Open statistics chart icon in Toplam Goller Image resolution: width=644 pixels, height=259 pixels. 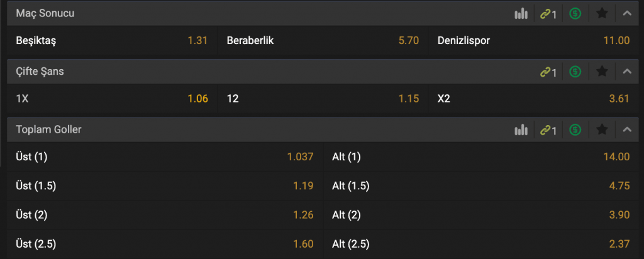click(521, 130)
